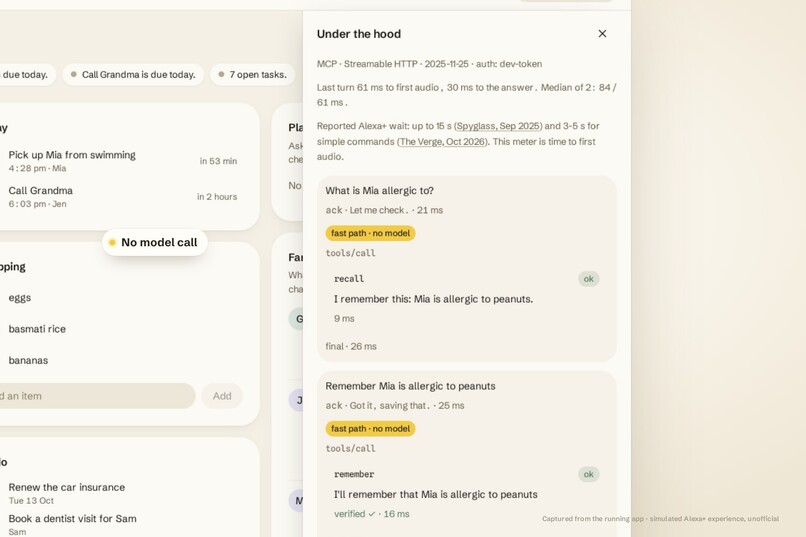Click the final · 26 ms timing line
The height and width of the screenshot is (537, 806).
pyautogui.click(x=351, y=346)
